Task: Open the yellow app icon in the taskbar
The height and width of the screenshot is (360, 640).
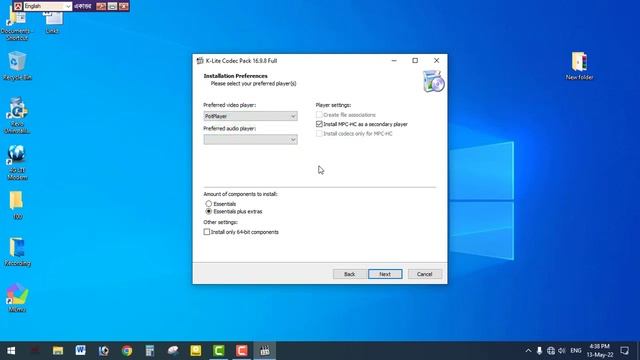Action: tap(196, 351)
